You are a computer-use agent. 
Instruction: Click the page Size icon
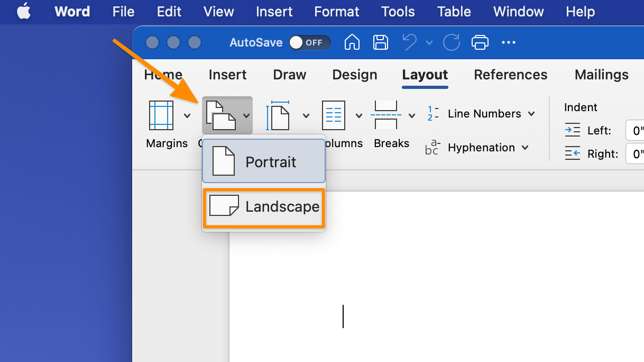click(x=278, y=115)
